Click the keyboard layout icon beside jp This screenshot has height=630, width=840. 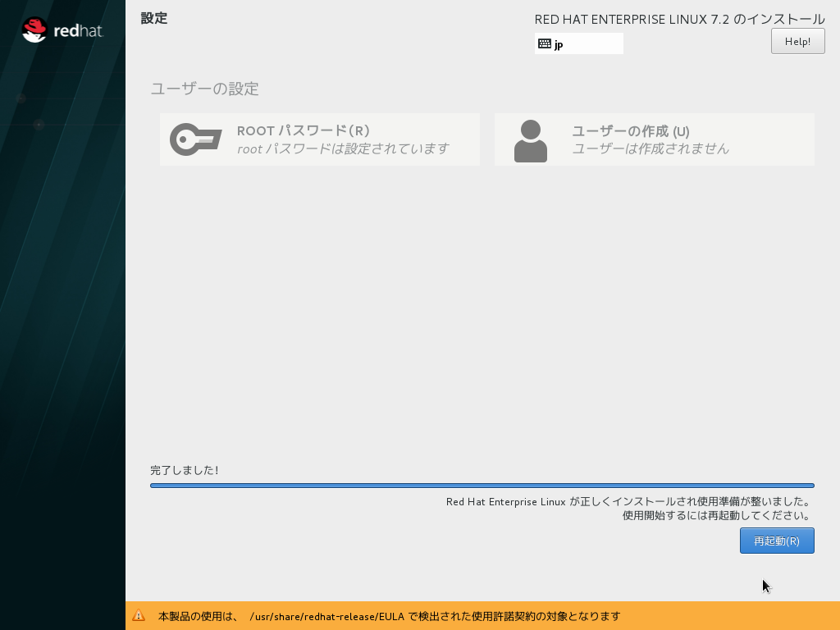click(x=545, y=43)
